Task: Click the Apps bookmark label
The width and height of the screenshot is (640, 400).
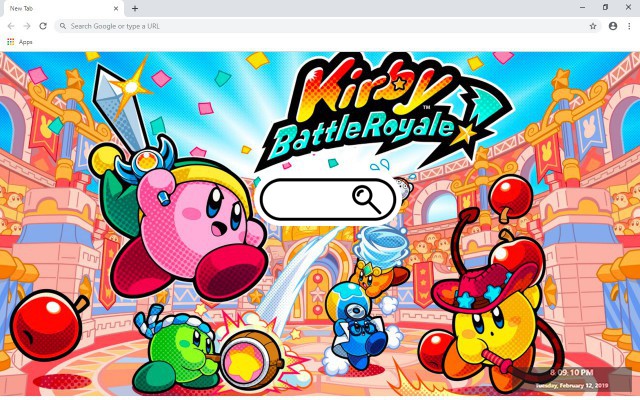Action: click(x=26, y=42)
